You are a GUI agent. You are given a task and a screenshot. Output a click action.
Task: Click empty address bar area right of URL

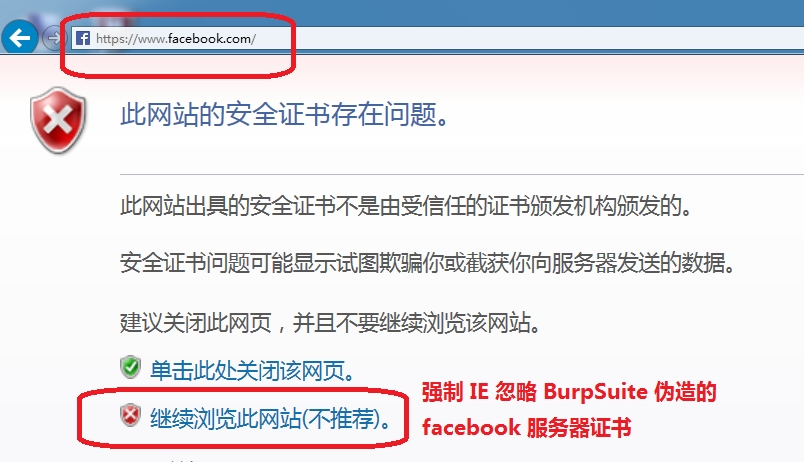528,38
